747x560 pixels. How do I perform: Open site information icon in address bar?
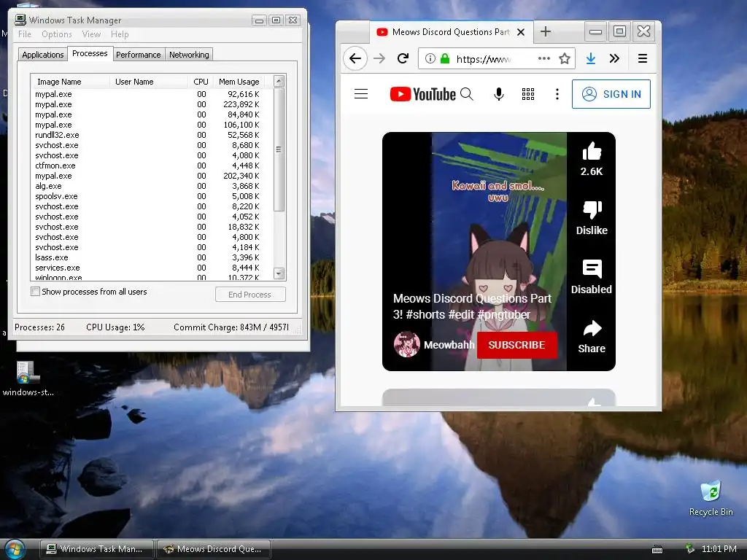tap(430, 58)
